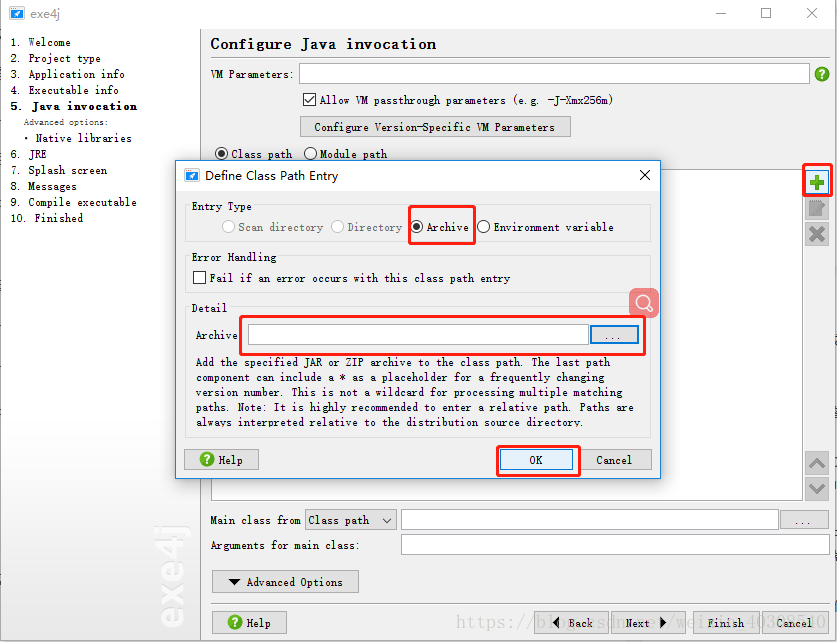Image resolution: width=837 pixels, height=642 pixels.
Task: Click the Archive path input field
Action: point(418,335)
